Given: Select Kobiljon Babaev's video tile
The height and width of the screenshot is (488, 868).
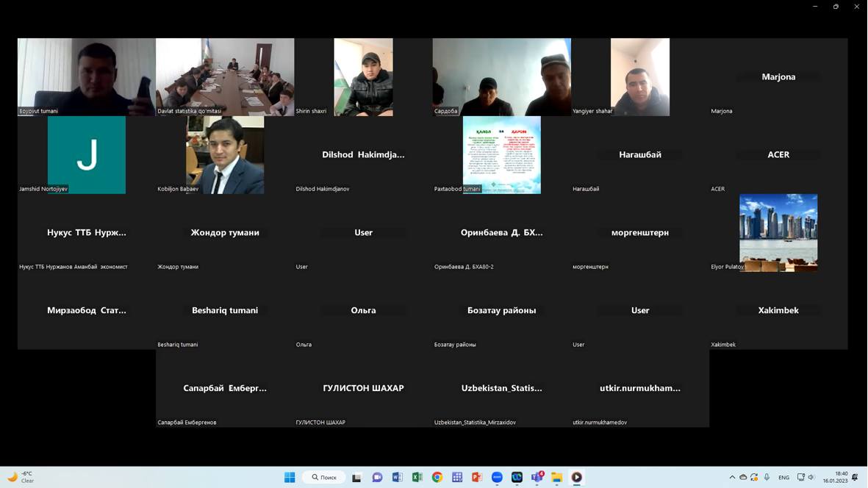Looking at the screenshot, I should pos(225,154).
